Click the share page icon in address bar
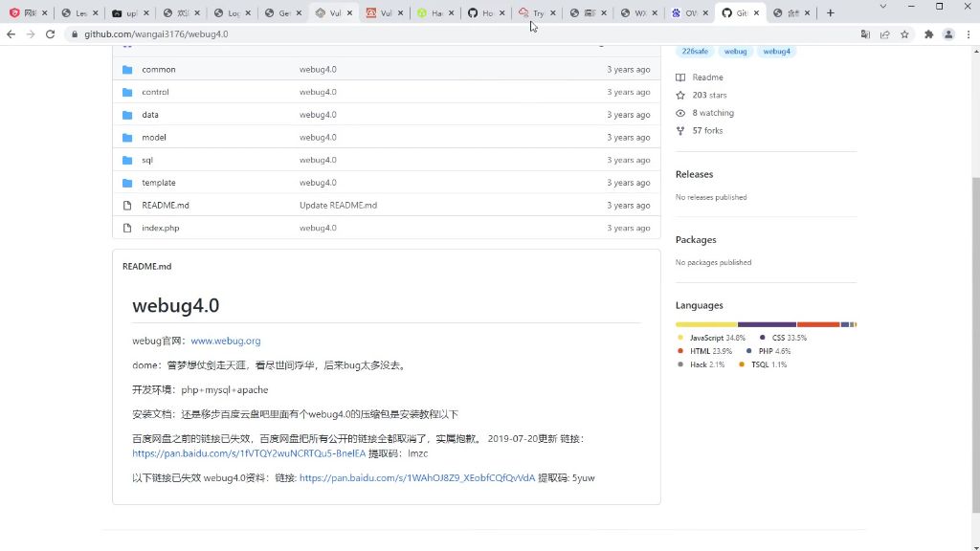 click(x=885, y=34)
